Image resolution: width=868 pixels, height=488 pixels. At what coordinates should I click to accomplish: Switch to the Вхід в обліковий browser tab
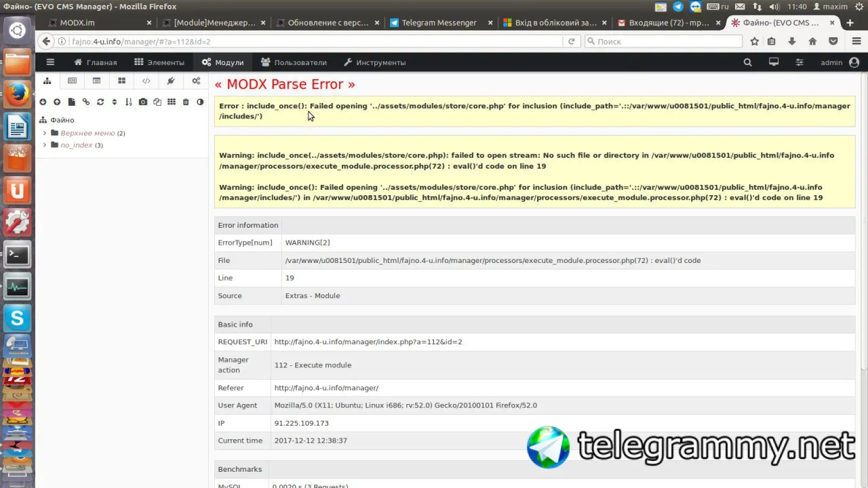point(555,22)
